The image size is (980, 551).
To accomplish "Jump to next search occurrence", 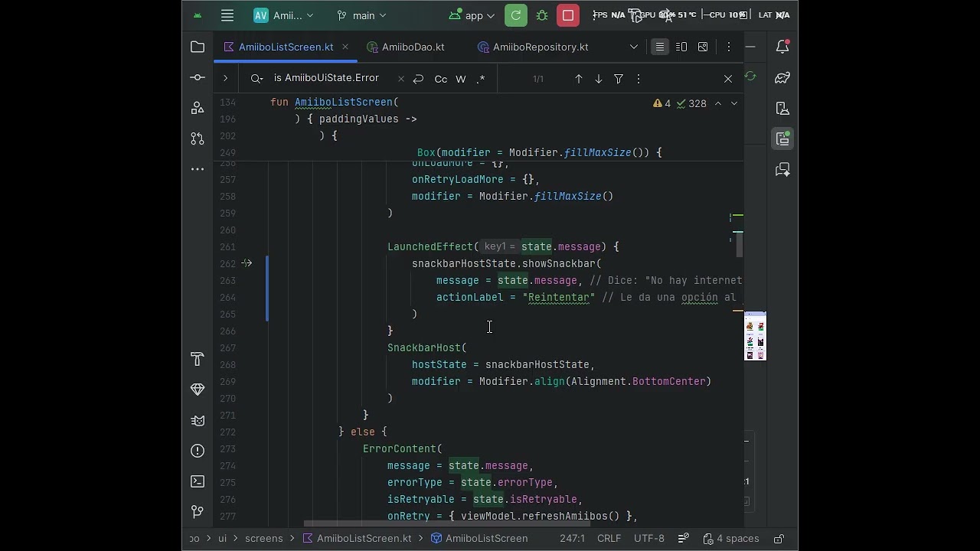I will tap(599, 78).
